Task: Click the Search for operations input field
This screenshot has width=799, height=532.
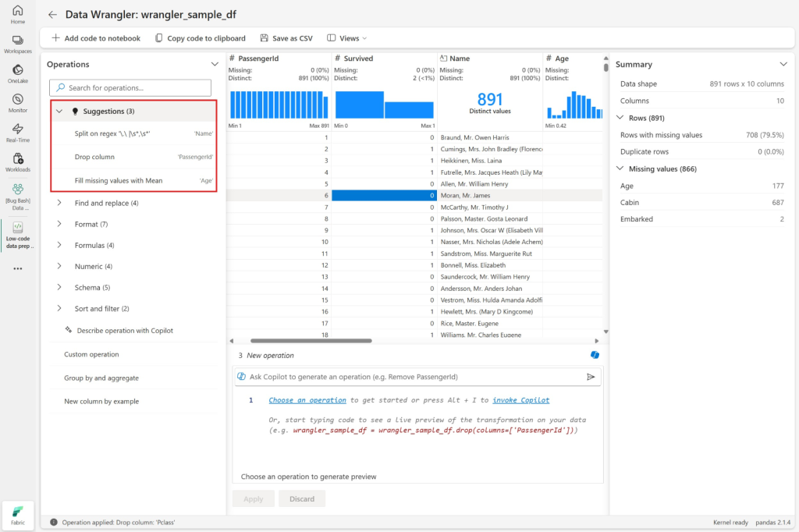Action: (x=130, y=88)
